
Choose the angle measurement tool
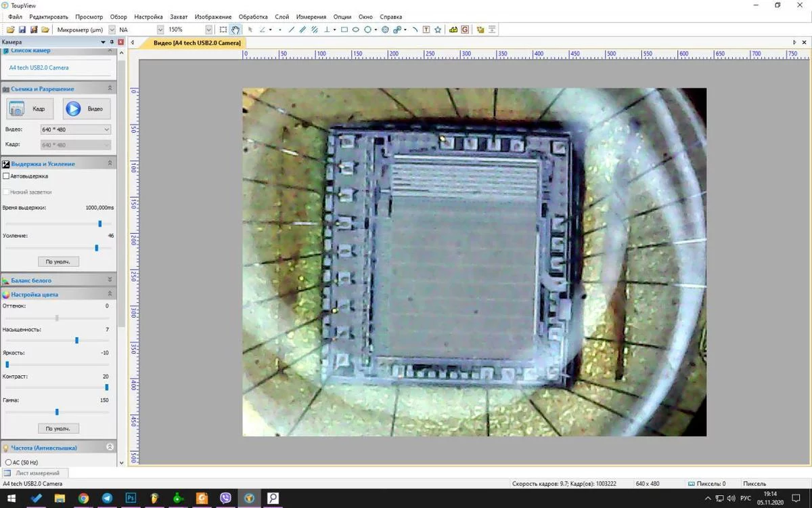pos(263,30)
